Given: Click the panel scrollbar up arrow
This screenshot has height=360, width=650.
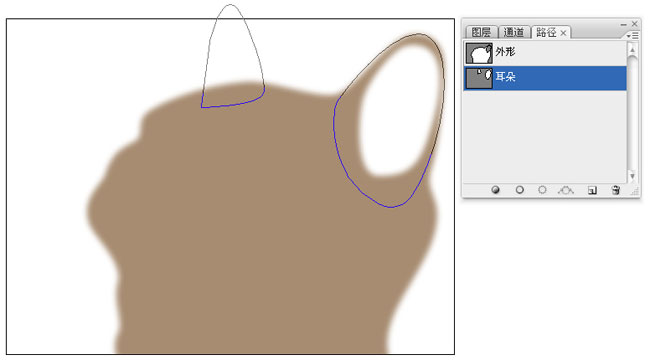Looking at the screenshot, I should (x=632, y=50).
